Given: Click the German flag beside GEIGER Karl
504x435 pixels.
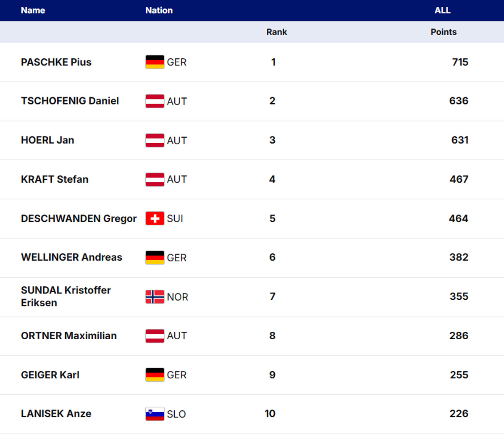Looking at the screenshot, I should click(x=155, y=375).
